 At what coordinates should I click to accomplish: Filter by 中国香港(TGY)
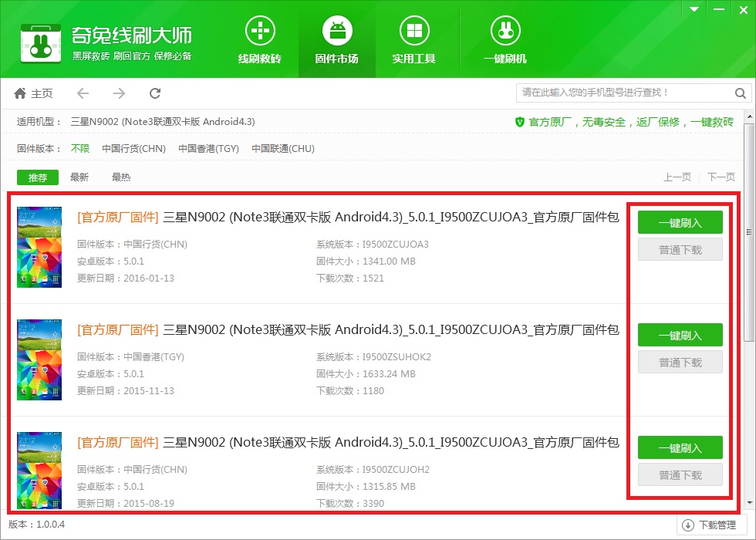point(208,148)
